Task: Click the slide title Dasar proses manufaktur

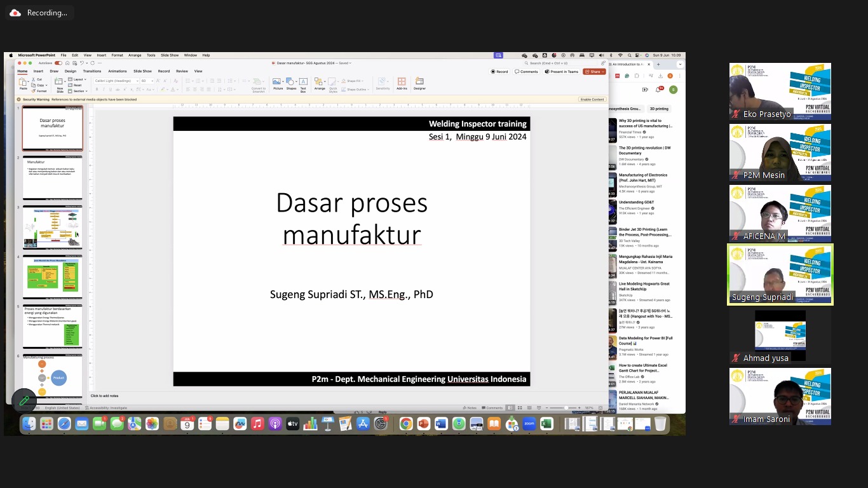Action: (351, 219)
